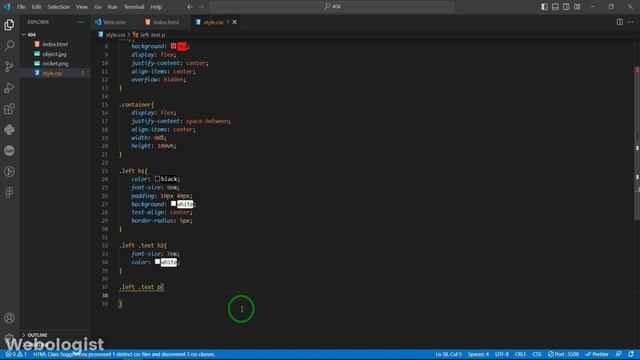Open the errors and warnings status item
Image resolution: width=640 pixels, height=360 pixels.
click(16, 354)
